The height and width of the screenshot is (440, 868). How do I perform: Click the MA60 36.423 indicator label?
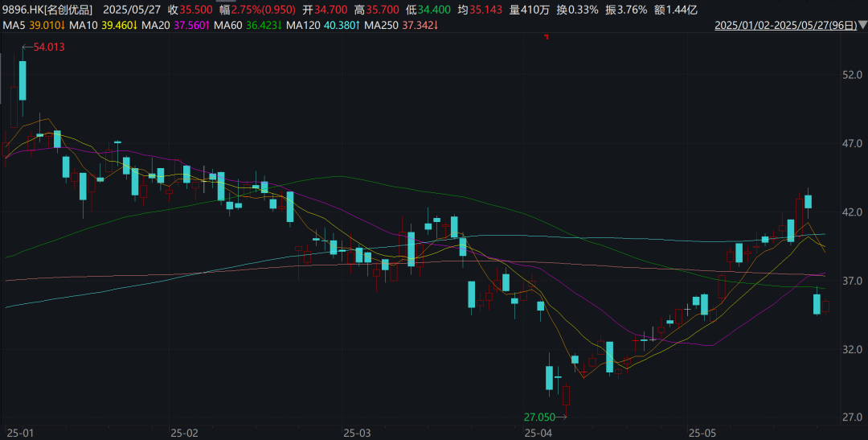(x=248, y=25)
